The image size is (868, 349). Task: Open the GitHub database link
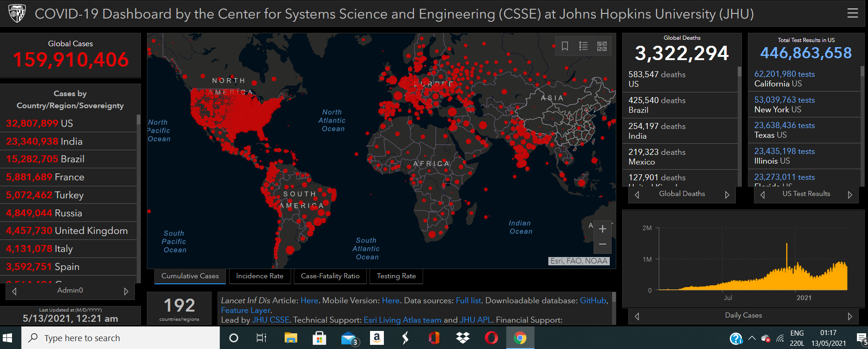(593, 300)
